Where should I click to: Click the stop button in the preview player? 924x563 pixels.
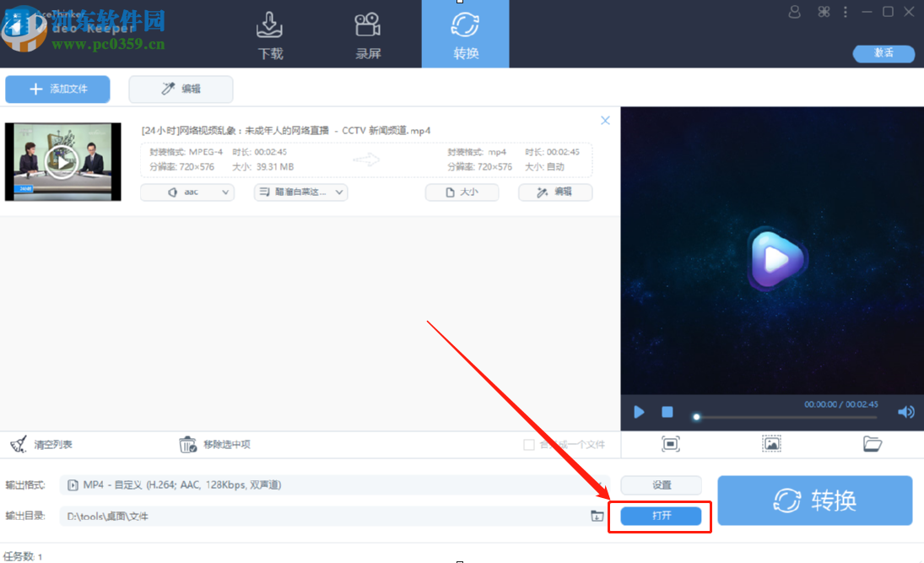667,412
